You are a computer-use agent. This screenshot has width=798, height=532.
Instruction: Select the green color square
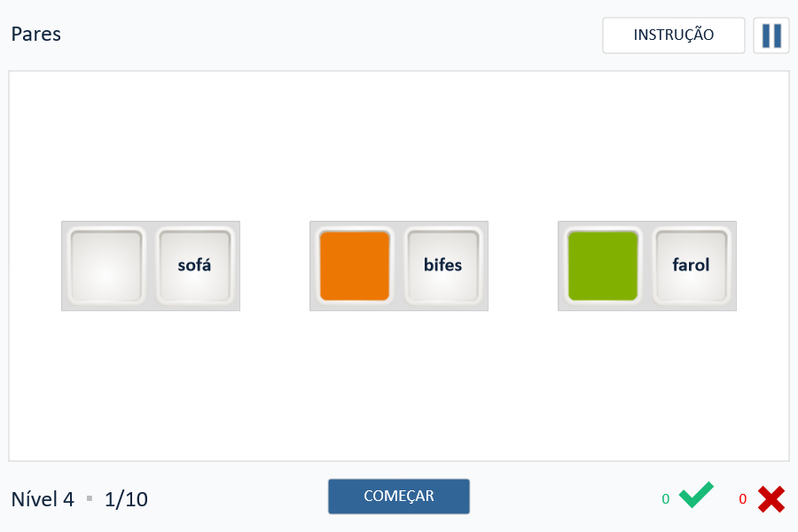click(x=603, y=265)
